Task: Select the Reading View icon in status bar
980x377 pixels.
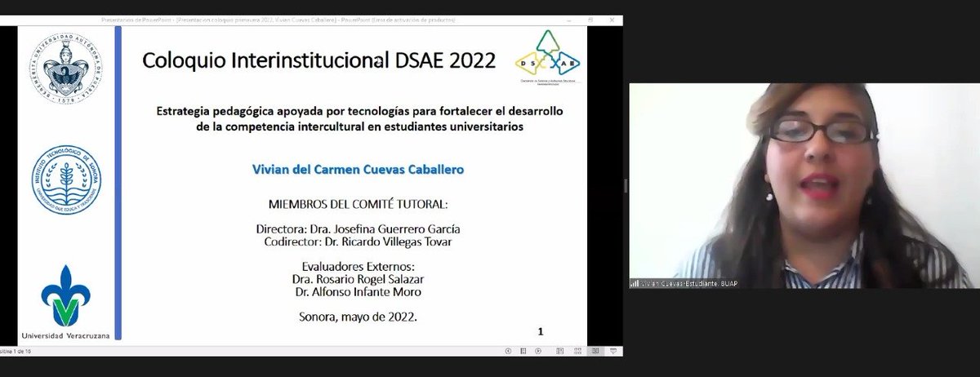Action: 595,351
